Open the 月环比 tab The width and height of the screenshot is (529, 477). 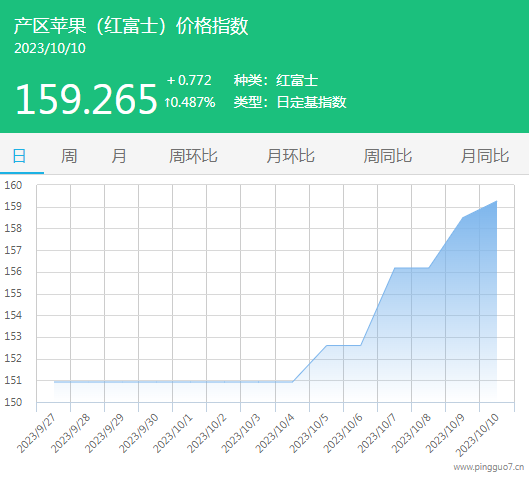(x=290, y=156)
